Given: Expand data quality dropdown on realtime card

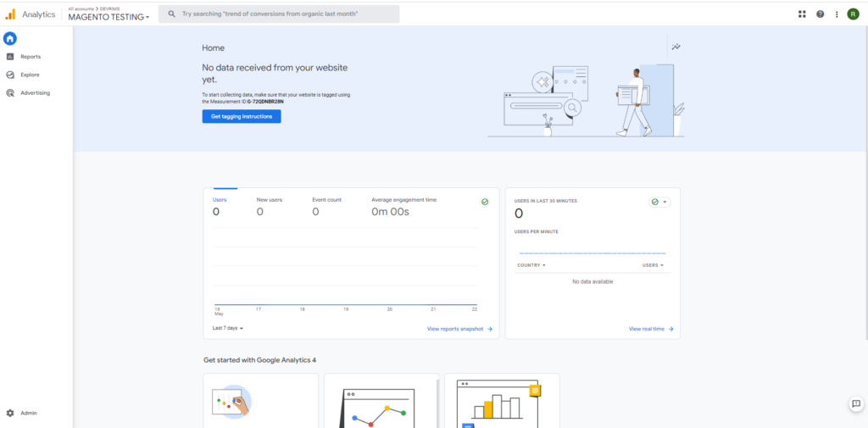Looking at the screenshot, I should tap(659, 202).
